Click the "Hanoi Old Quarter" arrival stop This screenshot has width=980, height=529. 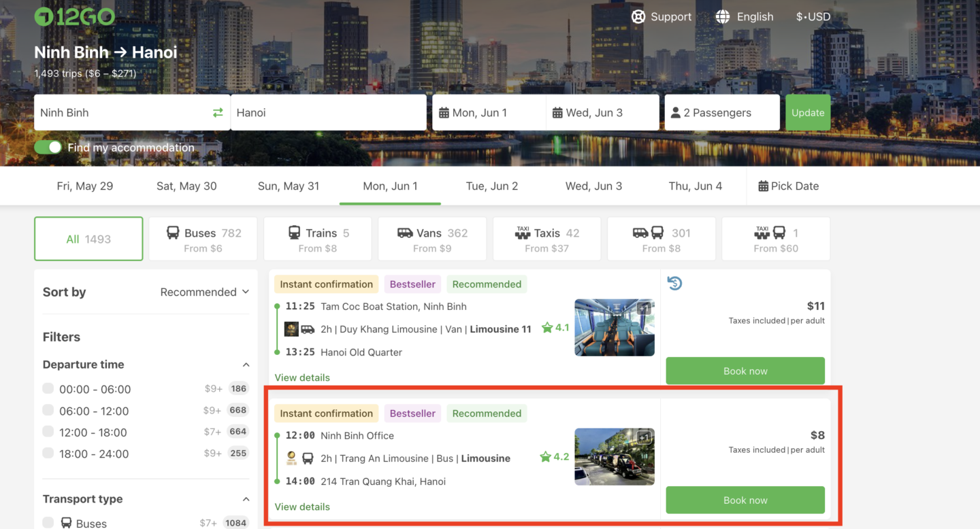coord(361,352)
